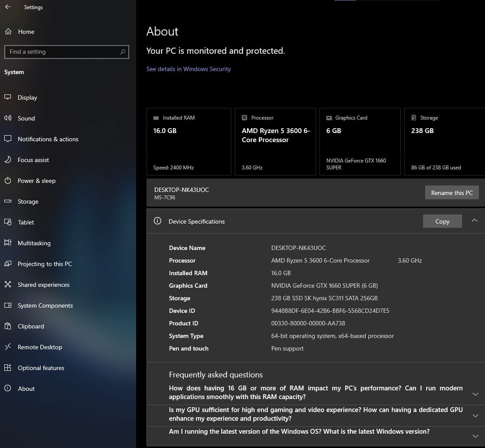Click the search magnifier icon
Screen dimensions: 485x448
[x=123, y=52]
